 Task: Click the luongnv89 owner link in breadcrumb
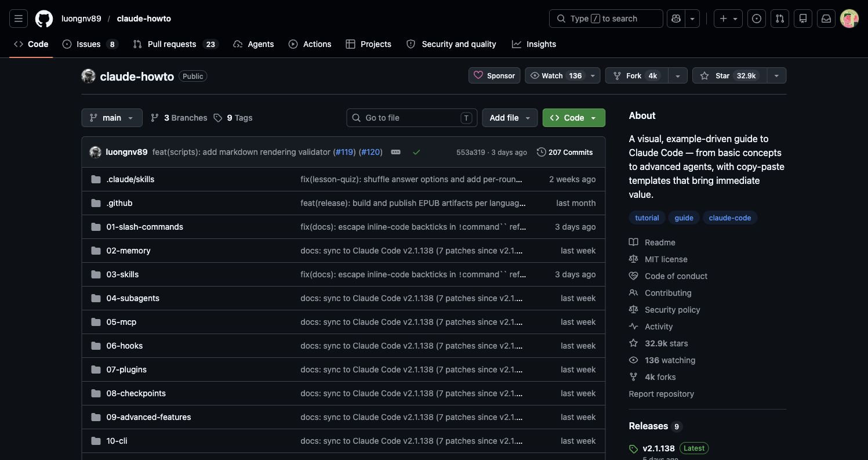[x=81, y=19]
